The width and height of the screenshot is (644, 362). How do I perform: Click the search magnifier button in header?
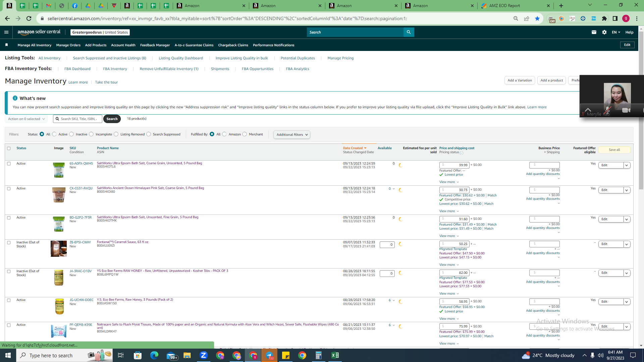click(x=409, y=32)
